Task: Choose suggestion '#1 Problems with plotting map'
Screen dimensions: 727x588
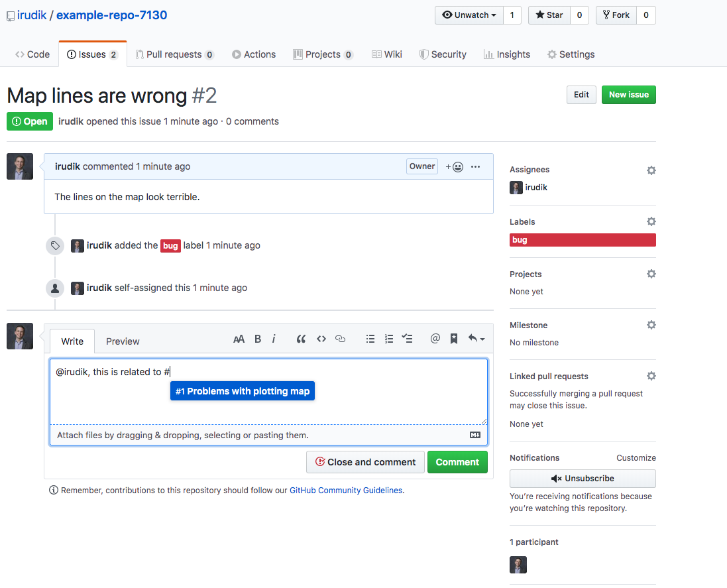Action: 243,391
